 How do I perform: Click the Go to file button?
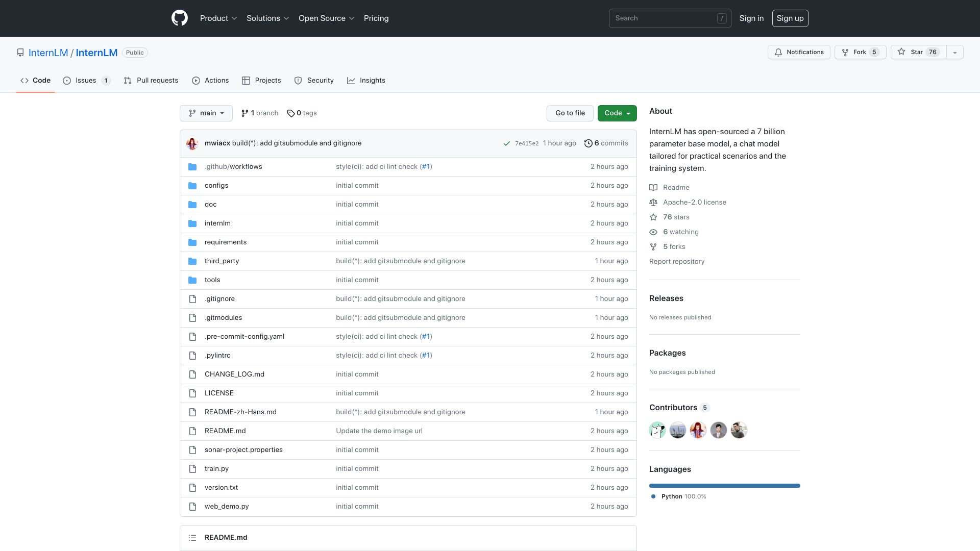[570, 113]
